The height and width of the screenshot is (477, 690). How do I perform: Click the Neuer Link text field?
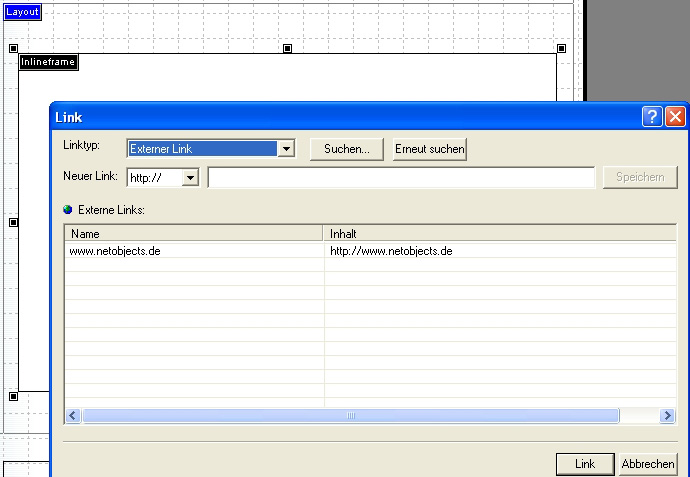400,178
